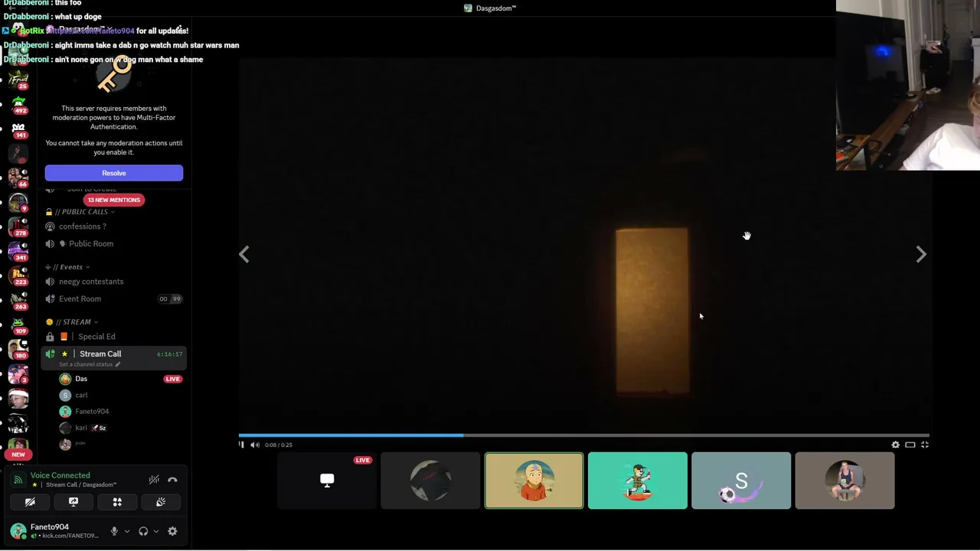Select the seated man participant tile

(844, 481)
